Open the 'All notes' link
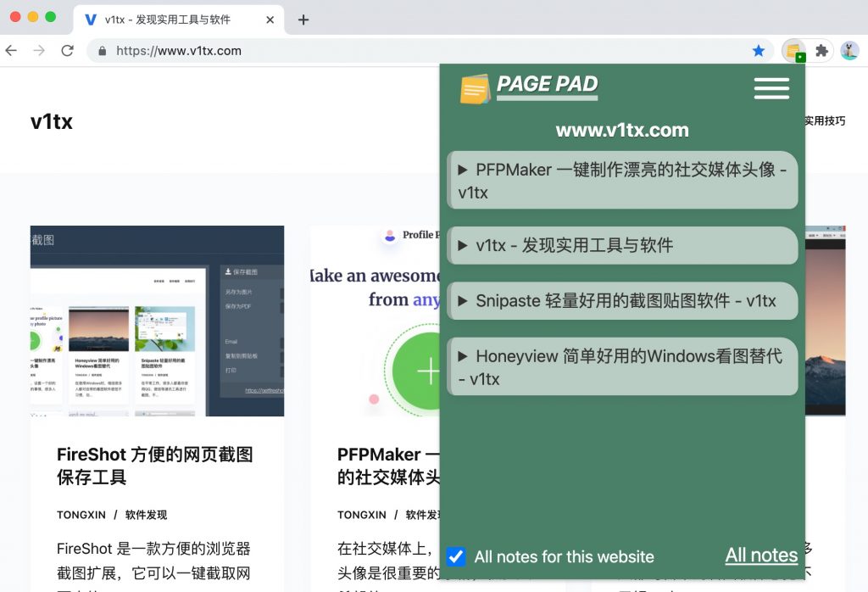 (762, 555)
